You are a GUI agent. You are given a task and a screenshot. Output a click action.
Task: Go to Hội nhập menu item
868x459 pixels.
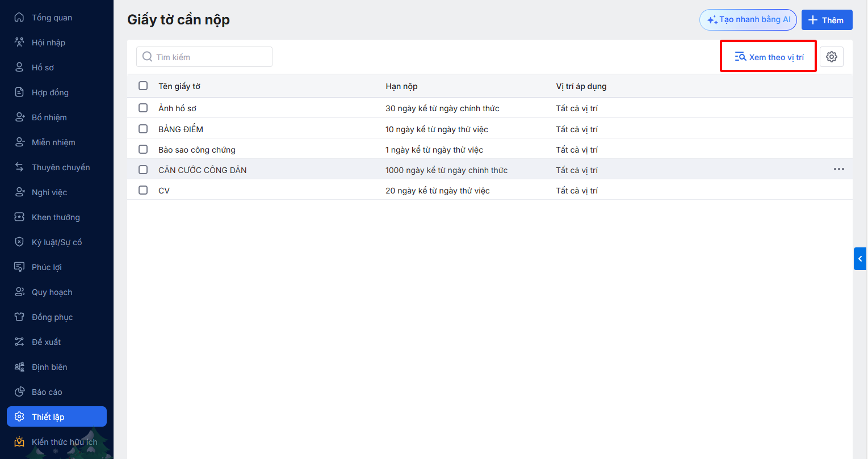(x=48, y=43)
